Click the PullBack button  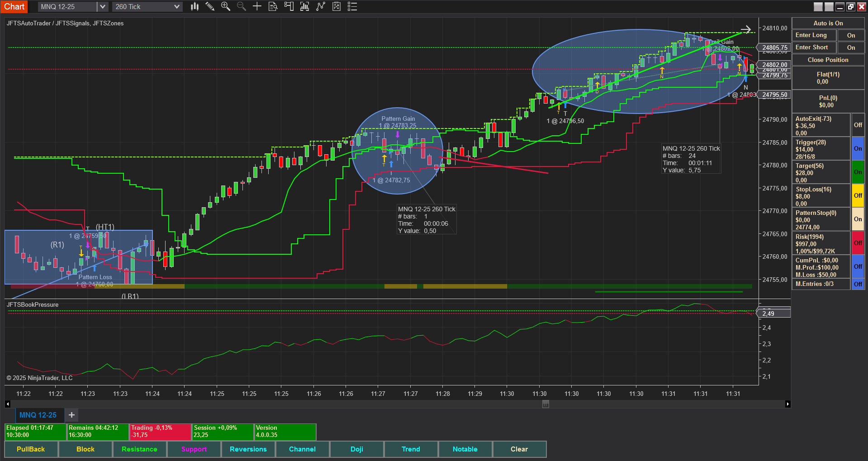pos(31,449)
